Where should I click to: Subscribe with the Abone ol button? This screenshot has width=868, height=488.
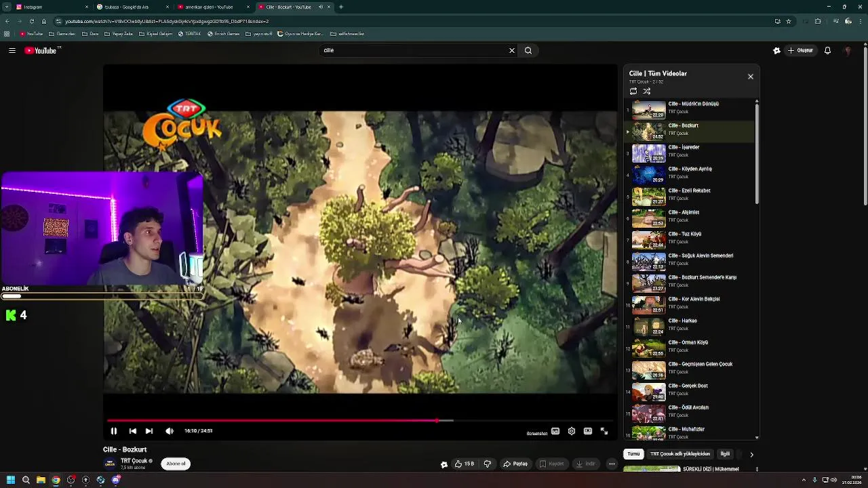176,464
